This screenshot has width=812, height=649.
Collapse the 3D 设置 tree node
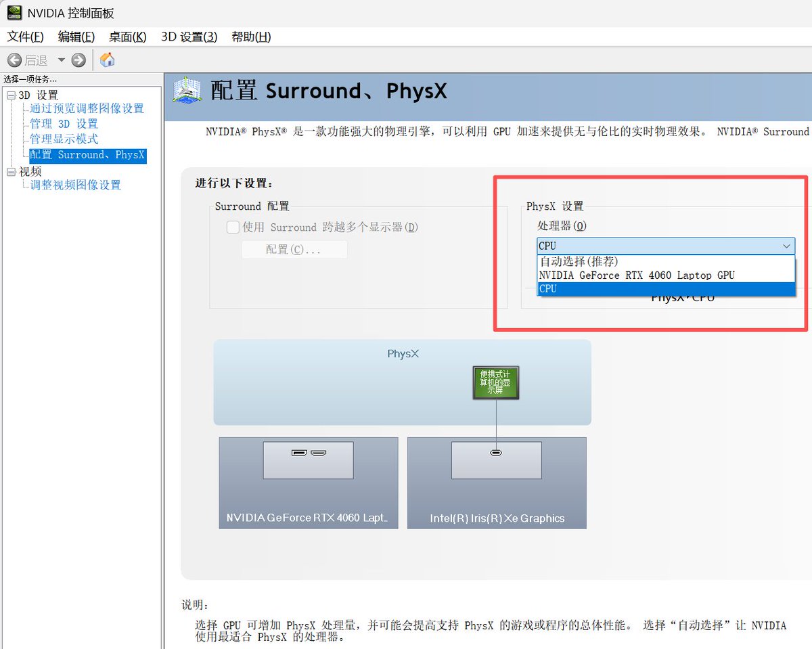11,95
